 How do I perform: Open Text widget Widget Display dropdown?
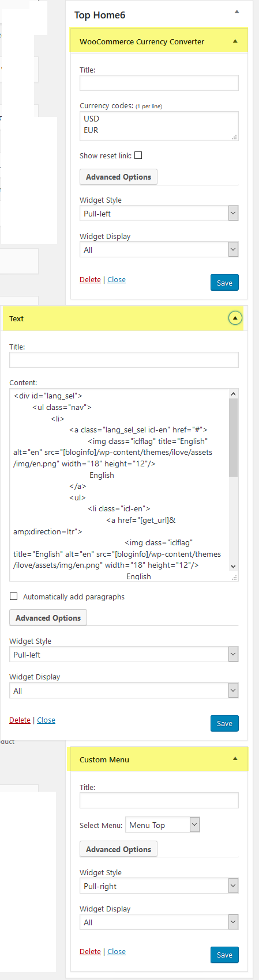point(124,691)
